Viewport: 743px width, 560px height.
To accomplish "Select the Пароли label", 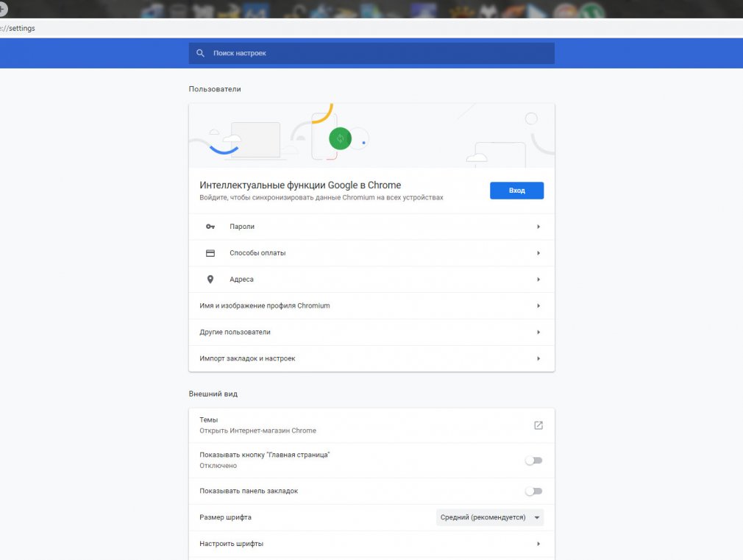I will tap(242, 227).
